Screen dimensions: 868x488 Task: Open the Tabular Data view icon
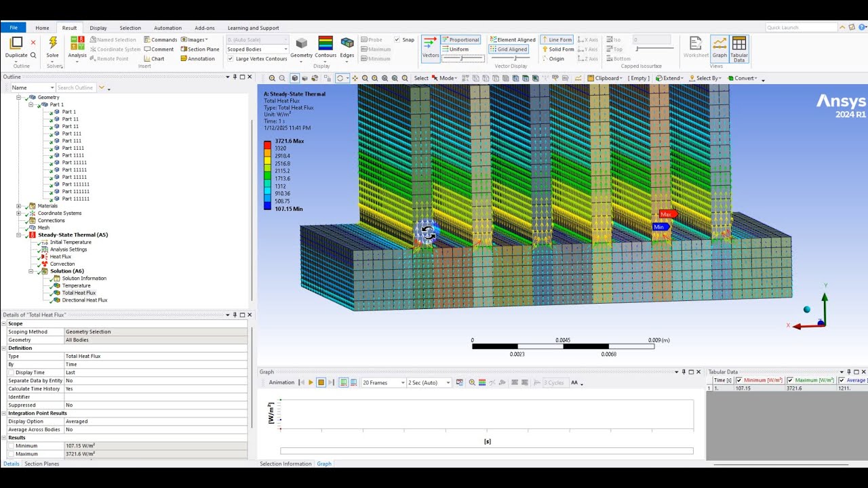[739, 49]
